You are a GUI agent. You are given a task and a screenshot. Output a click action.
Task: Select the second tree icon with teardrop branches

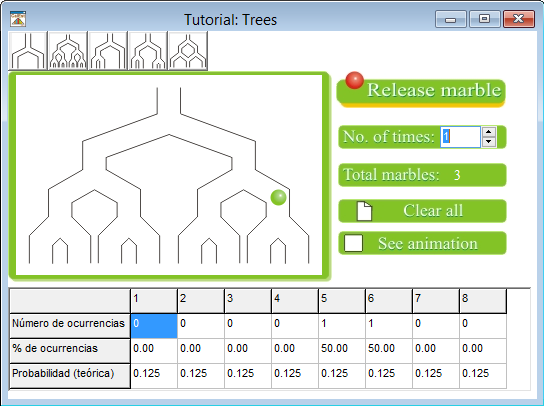pyautogui.click(x=68, y=51)
